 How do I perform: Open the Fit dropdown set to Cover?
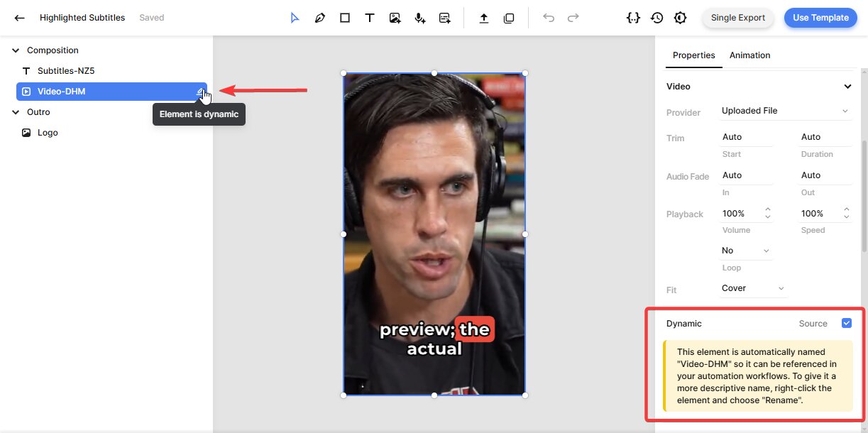click(x=752, y=288)
